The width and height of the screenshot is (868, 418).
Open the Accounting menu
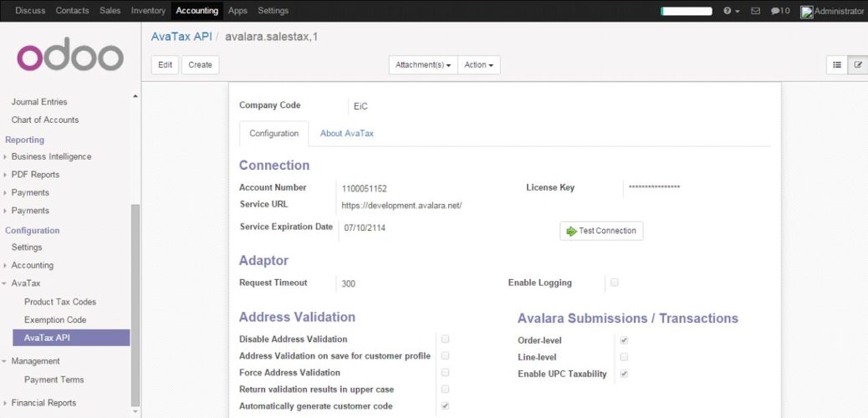click(x=197, y=11)
